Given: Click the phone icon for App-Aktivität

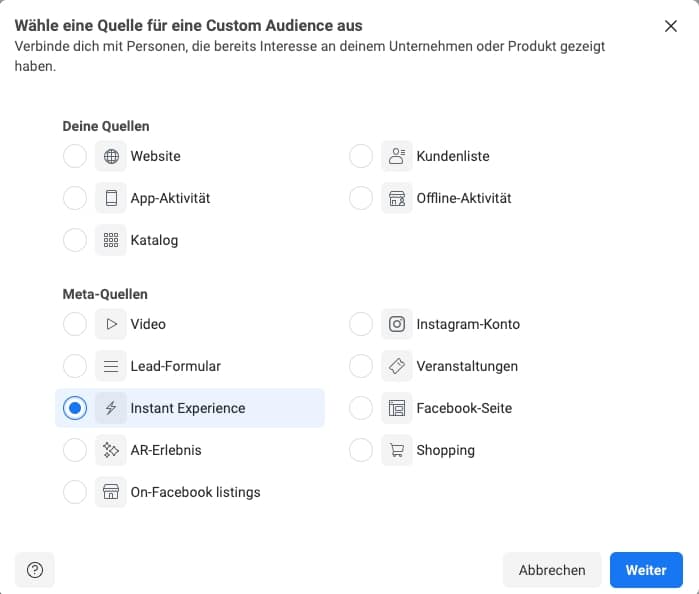Looking at the screenshot, I should (x=111, y=199).
